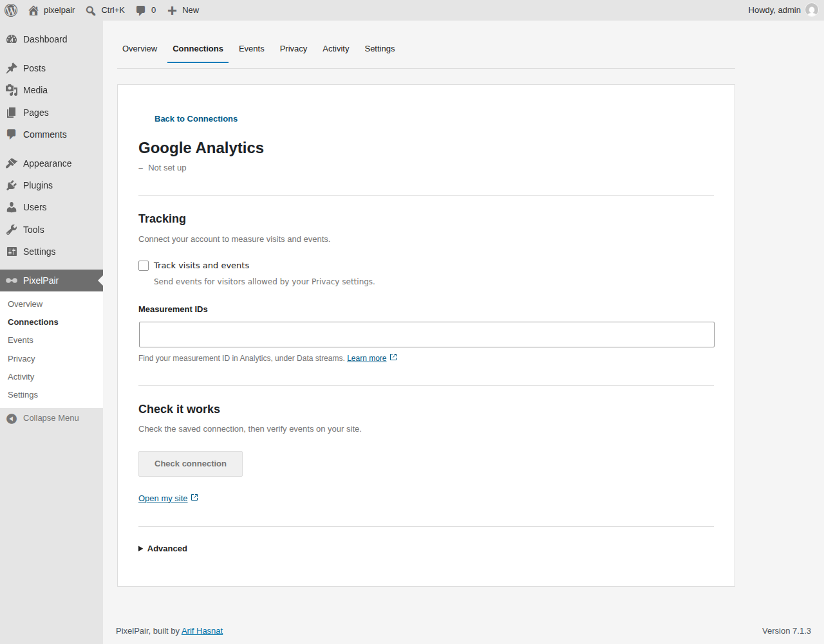Viewport: 824px width, 644px height.
Task: Open the search magnifier icon
Action: click(91, 10)
